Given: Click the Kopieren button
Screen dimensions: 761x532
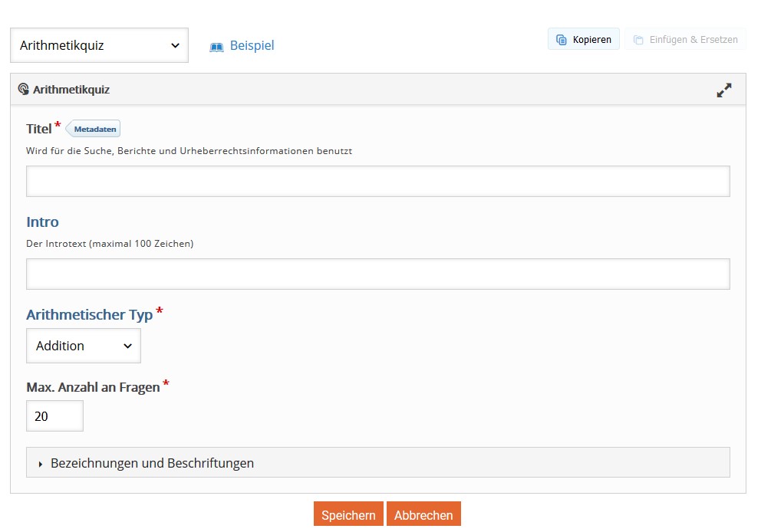Looking at the screenshot, I should (x=583, y=39).
